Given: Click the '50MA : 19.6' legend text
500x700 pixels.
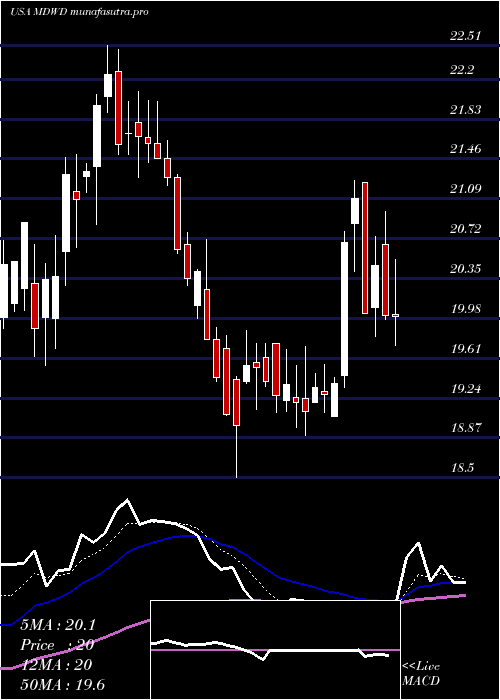Looking at the screenshot, I should click(62, 685).
